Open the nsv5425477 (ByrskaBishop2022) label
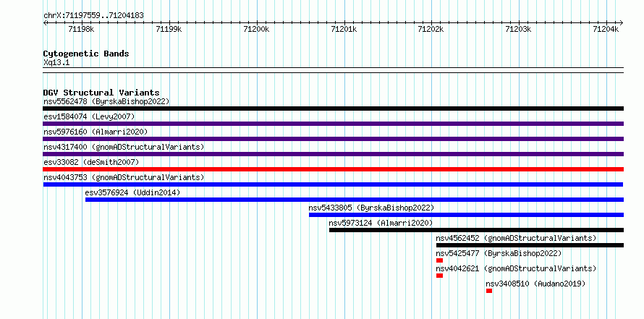 499,253
